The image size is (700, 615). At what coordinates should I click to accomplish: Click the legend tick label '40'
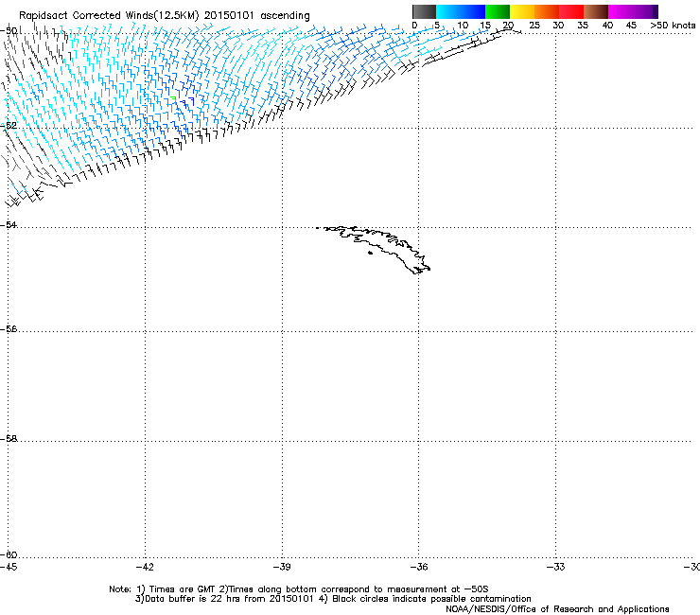point(607,26)
